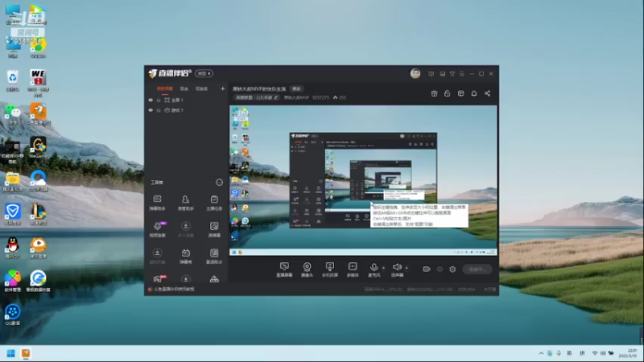Toggle visibility eye for 全屏 1 source
The image size is (644, 362).
151,100
